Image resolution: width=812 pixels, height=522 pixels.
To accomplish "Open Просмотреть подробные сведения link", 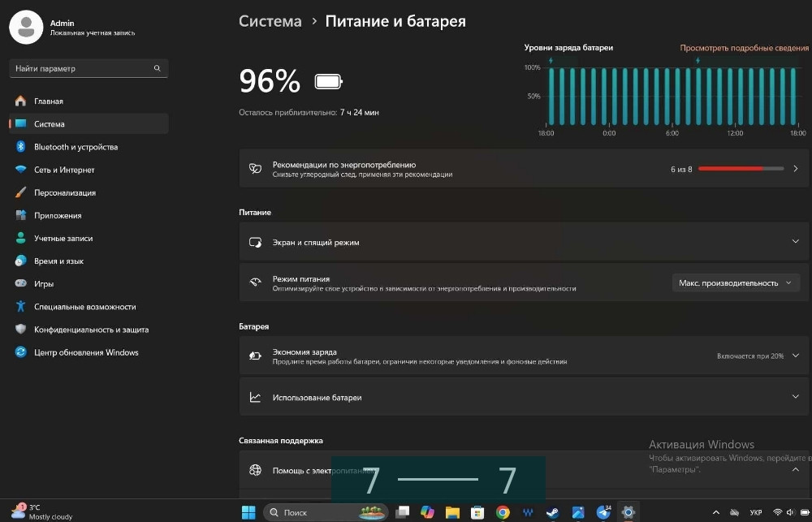I will point(741,49).
